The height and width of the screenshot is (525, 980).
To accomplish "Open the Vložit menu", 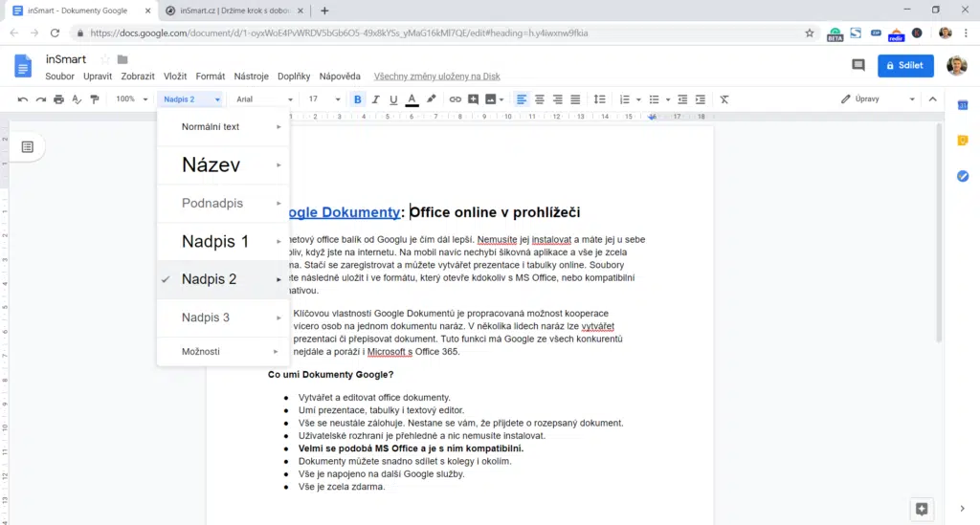I will [x=175, y=77].
